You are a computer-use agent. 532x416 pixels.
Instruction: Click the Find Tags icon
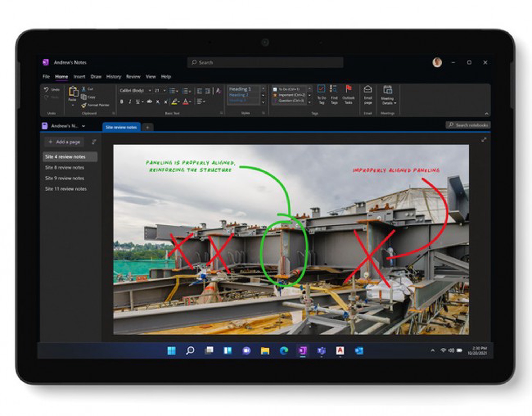tap(334, 94)
